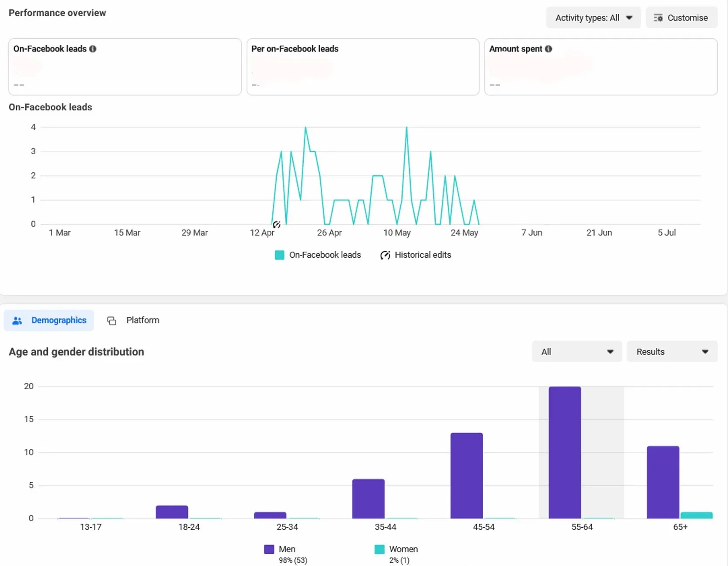
Task: Click the teal On-Facebook leads legend swatch
Action: pos(280,255)
